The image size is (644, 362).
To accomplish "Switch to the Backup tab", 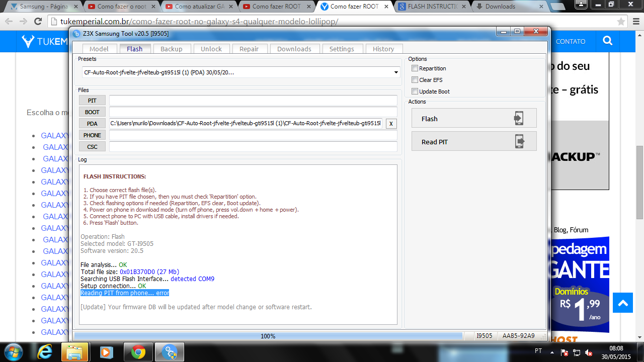I will click(x=172, y=49).
